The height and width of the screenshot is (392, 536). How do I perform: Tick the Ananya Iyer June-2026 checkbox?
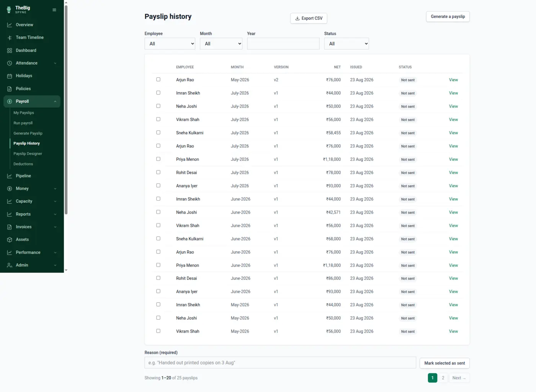[158, 291]
